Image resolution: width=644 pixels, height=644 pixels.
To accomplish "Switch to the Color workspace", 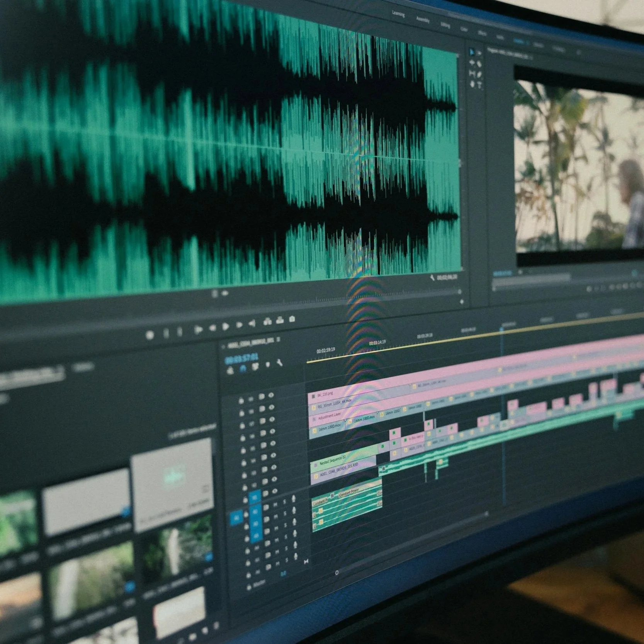I will point(464,29).
